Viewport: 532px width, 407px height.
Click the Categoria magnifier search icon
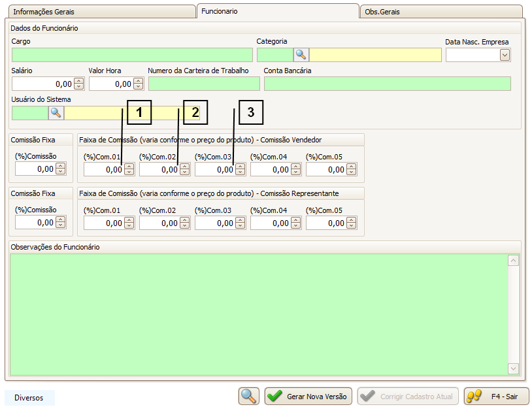point(301,55)
